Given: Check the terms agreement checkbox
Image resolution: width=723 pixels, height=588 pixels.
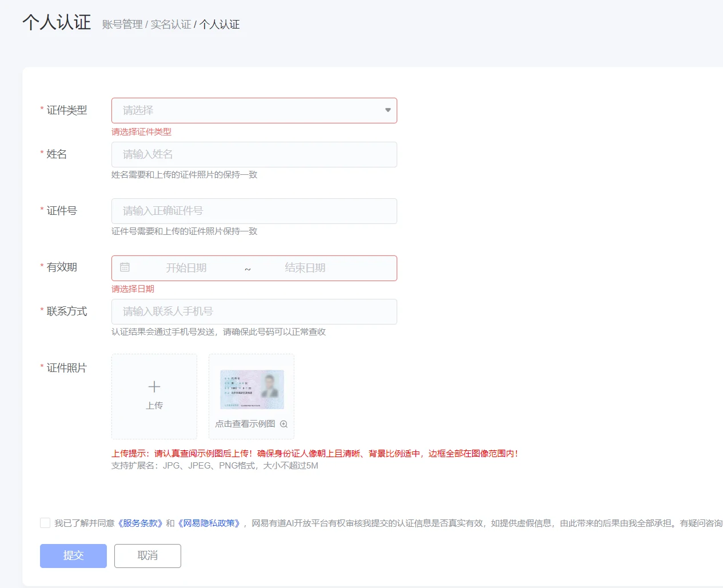Looking at the screenshot, I should [45, 522].
